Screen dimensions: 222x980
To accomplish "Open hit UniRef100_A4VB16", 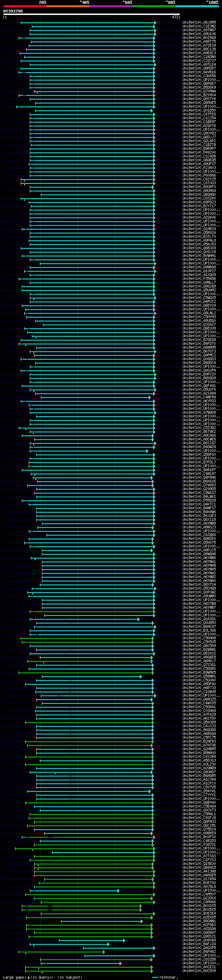I will [x=199, y=72].
